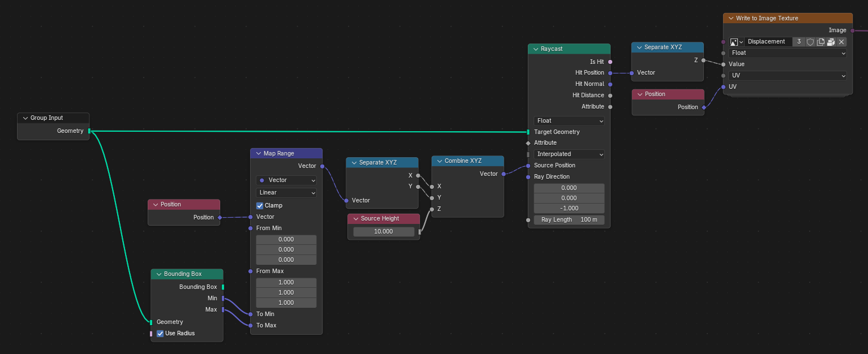Viewport: 868px width, 354px height.
Task: Open the Float dropdown in Write to Image Texture
Action: coord(788,53)
